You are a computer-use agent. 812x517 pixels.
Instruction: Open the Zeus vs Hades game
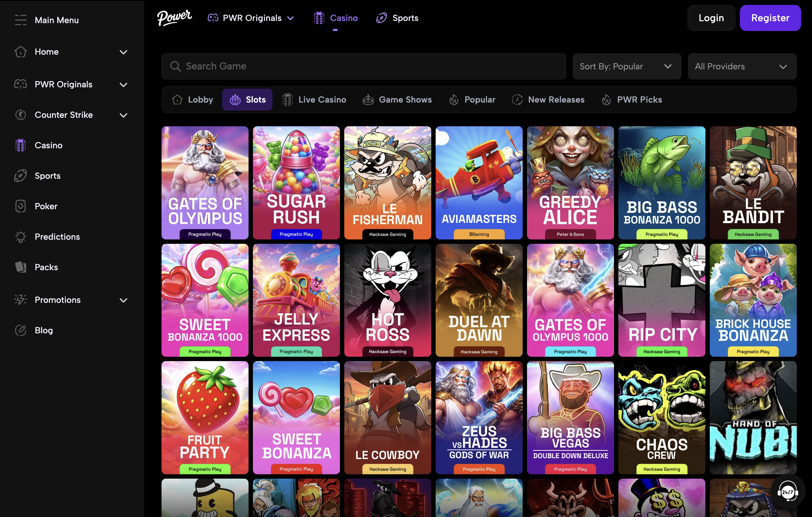pyautogui.click(x=479, y=417)
